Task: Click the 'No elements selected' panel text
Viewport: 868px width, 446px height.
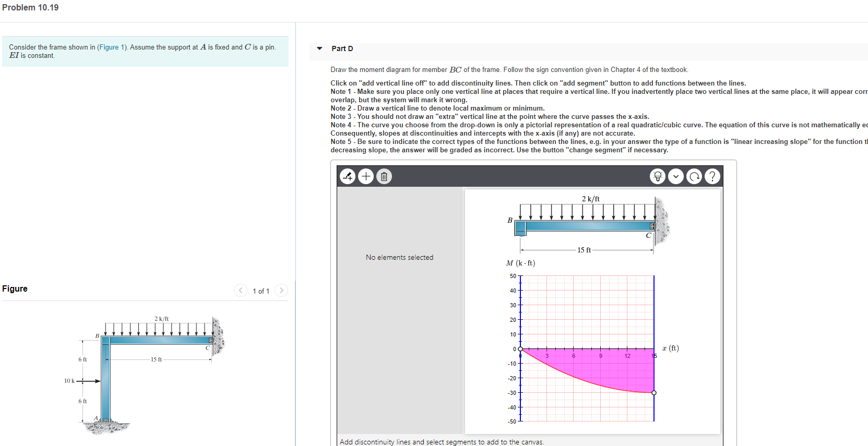Action: 399,257
